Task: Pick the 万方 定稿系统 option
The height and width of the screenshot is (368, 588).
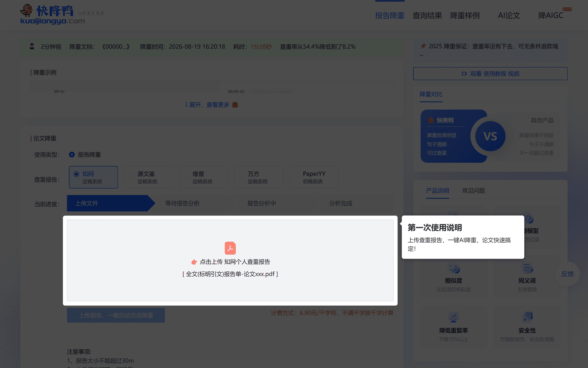Action: (x=259, y=177)
